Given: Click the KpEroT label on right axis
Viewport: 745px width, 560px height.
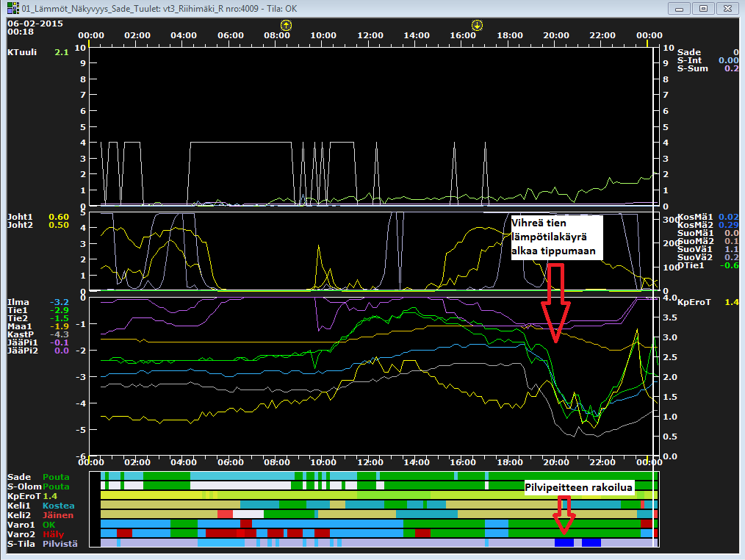Looking at the screenshot, I should click(694, 302).
